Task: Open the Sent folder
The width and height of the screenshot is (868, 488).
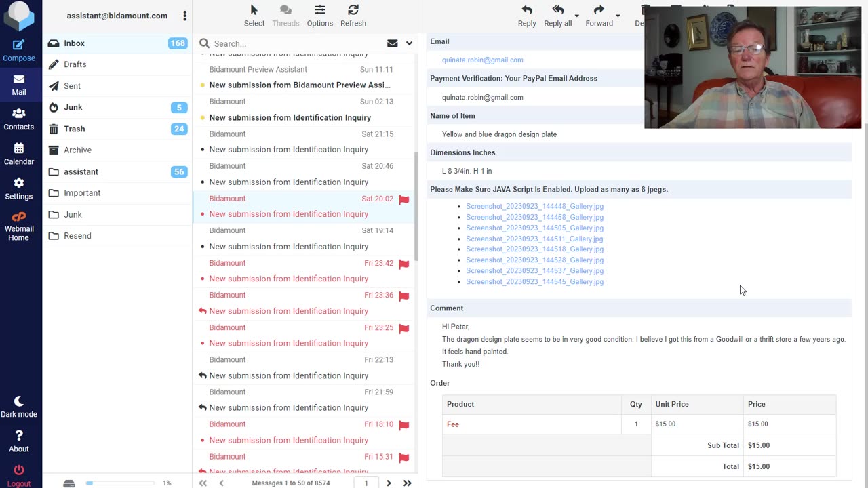Action: (x=117, y=86)
